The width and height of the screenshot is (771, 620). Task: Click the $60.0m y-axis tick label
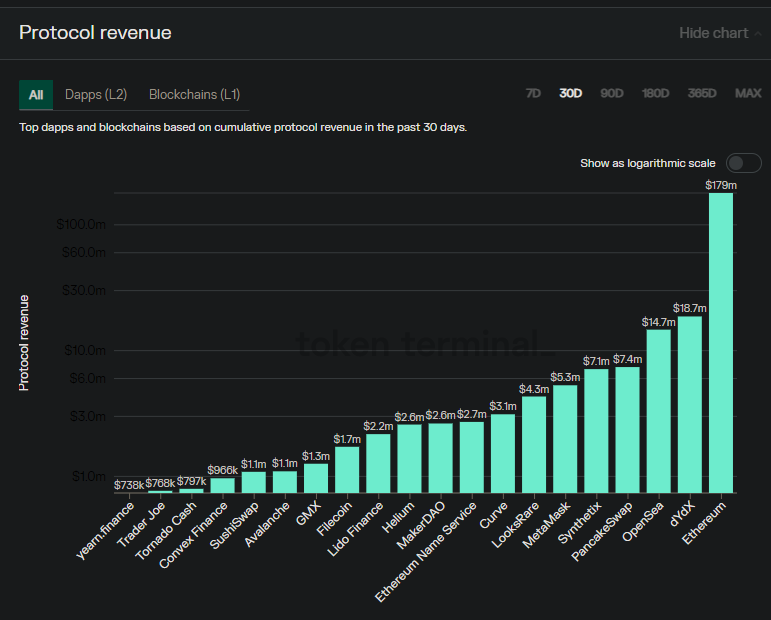click(x=84, y=253)
